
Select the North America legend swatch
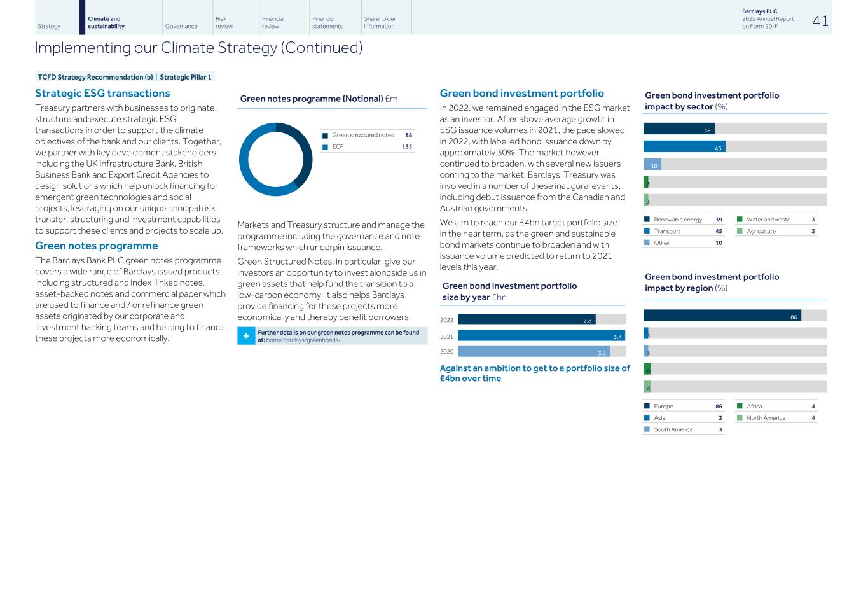(x=740, y=418)
